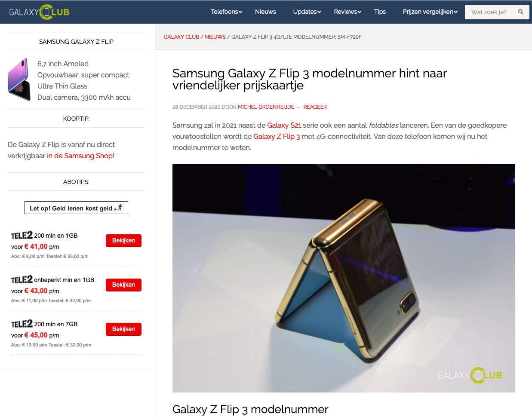Viewport: 532px width, 417px height.
Task: Click the 'Wat zoek je?' search field
Action: (490, 12)
